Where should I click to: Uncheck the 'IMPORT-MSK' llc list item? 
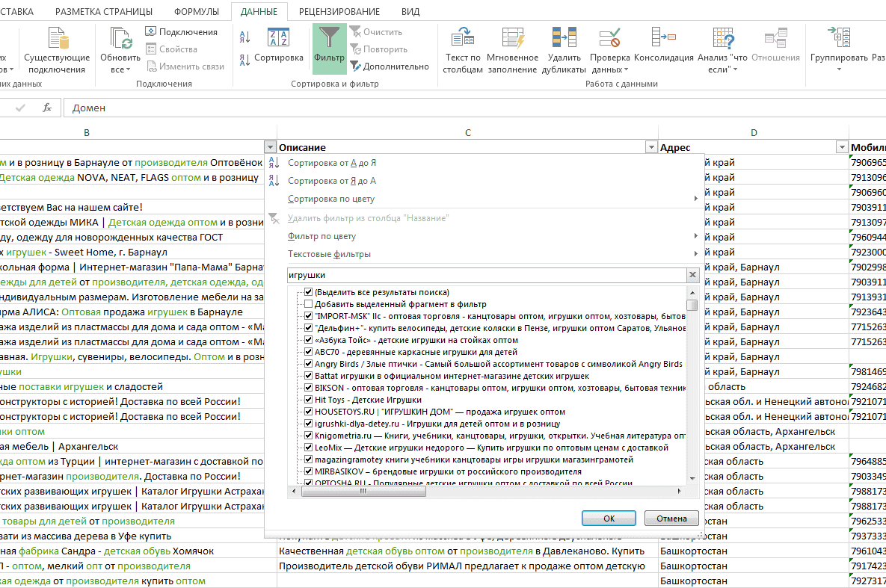pos(309,316)
